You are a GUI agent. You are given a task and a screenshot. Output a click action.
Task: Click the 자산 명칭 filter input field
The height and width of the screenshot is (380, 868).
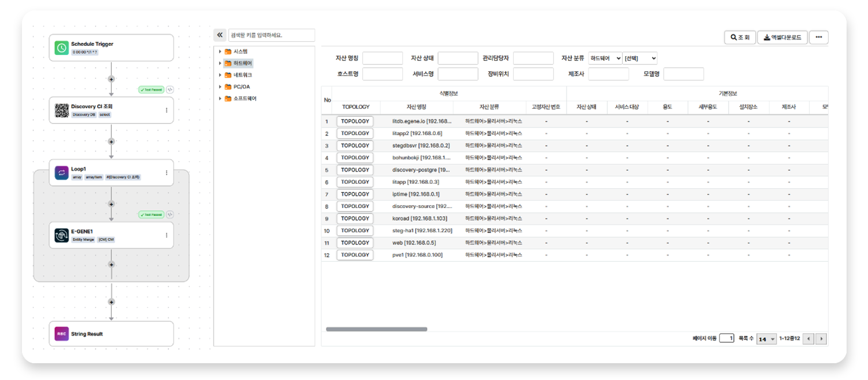[382, 59]
